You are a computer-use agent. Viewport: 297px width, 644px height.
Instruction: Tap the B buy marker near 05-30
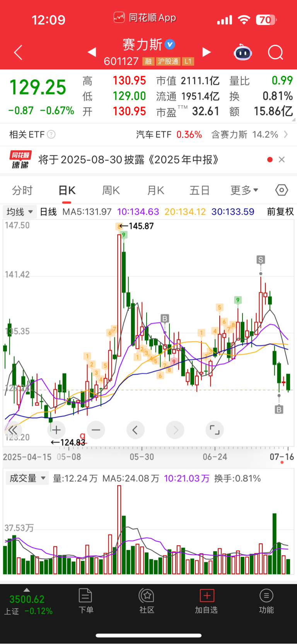(165, 318)
